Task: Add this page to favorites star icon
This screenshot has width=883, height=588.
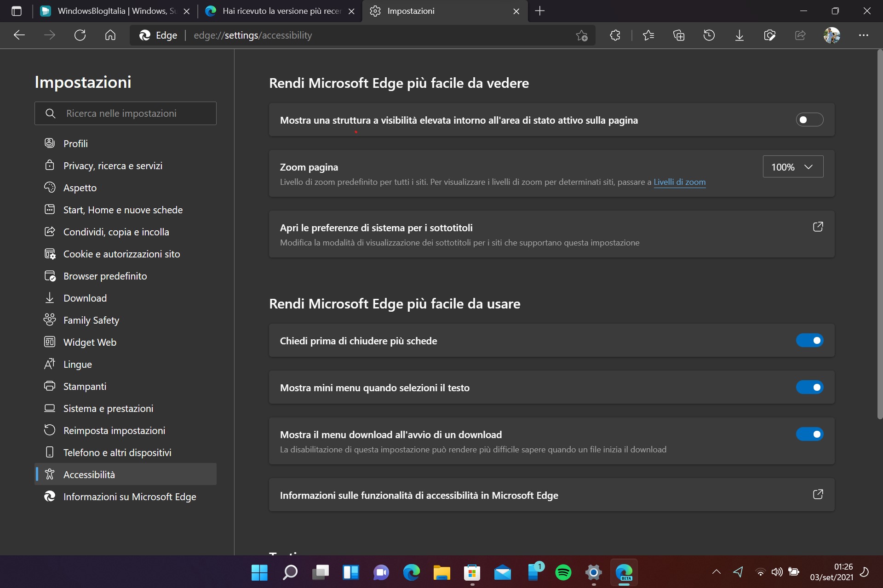Action: click(582, 35)
